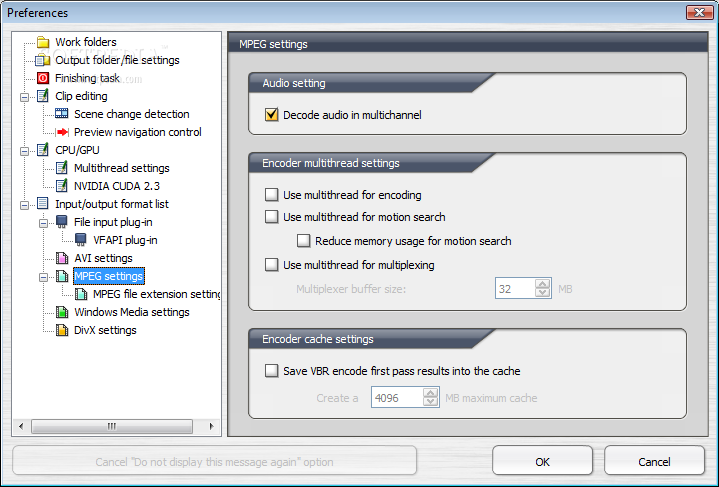Enable Use multithread for multiplexing
The width and height of the screenshot is (719, 487).
[x=271, y=265]
